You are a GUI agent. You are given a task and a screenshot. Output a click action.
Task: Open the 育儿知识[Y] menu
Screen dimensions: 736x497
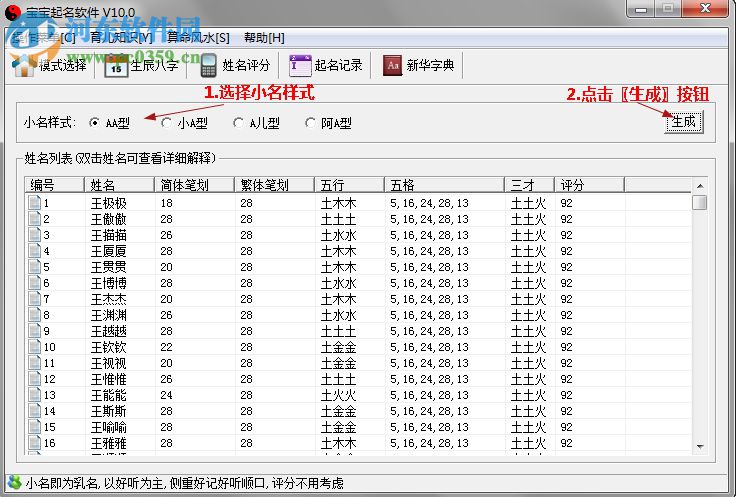tap(122, 38)
